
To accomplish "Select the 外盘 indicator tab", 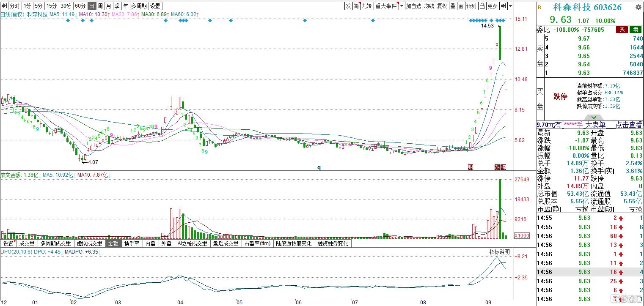I will point(166,243).
